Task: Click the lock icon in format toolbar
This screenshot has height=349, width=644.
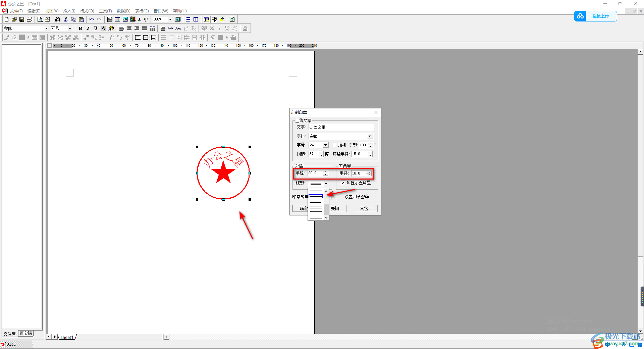Action: [245, 29]
